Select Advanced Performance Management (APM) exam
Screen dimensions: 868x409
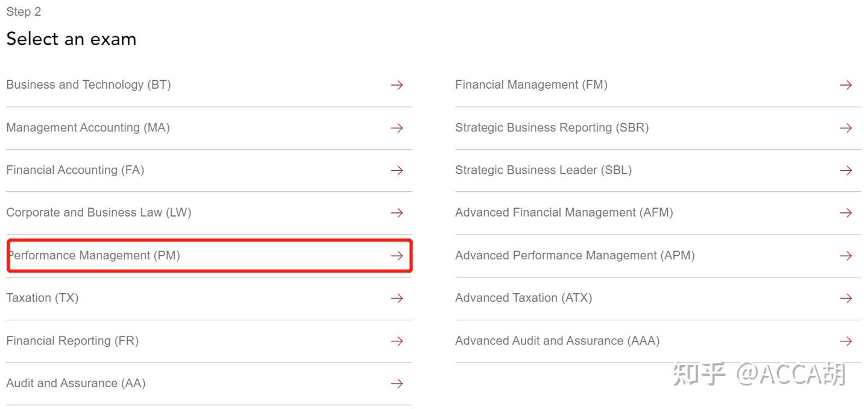click(x=574, y=256)
